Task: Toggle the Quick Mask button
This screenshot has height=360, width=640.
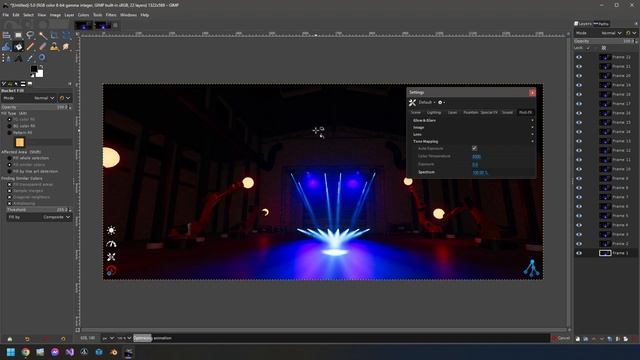Action: click(78, 330)
